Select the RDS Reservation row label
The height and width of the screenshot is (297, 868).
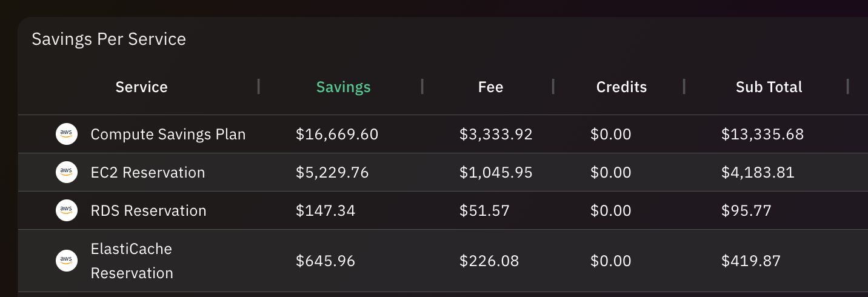point(149,210)
